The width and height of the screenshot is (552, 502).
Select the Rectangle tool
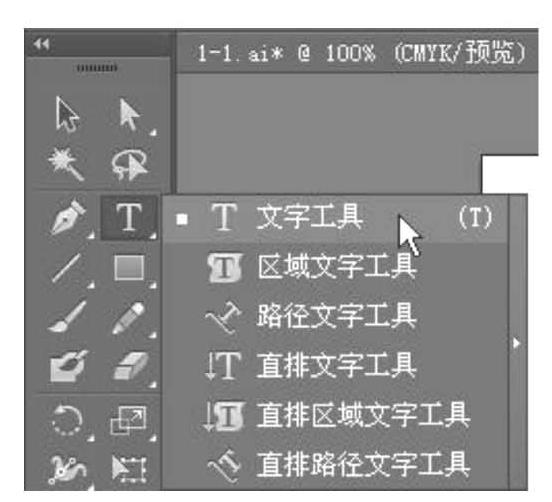click(129, 268)
